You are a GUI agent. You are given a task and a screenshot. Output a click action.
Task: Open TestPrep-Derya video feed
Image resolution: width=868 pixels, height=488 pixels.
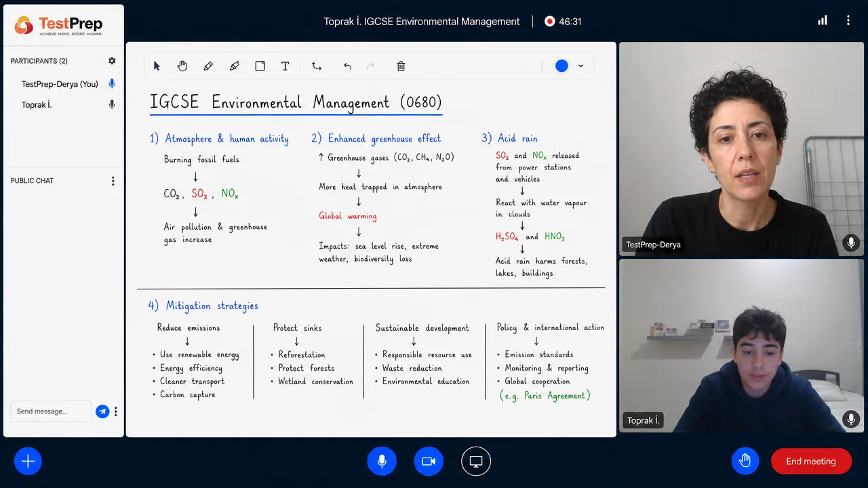click(x=741, y=149)
